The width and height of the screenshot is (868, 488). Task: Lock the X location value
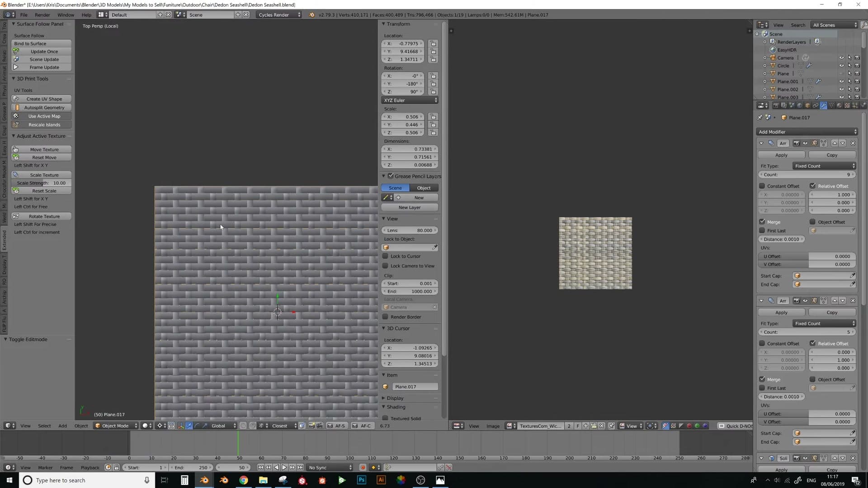pyautogui.click(x=433, y=43)
